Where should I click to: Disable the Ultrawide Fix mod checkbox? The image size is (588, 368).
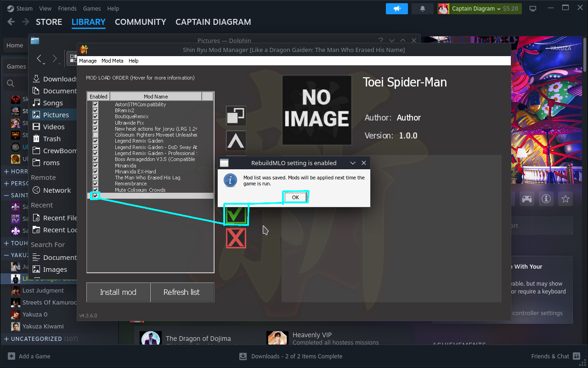coord(95,123)
